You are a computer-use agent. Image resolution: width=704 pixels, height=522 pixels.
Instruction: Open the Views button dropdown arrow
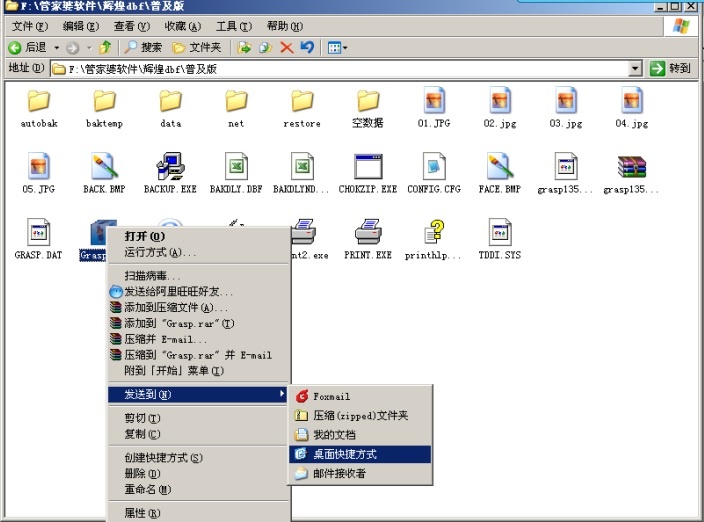345,47
